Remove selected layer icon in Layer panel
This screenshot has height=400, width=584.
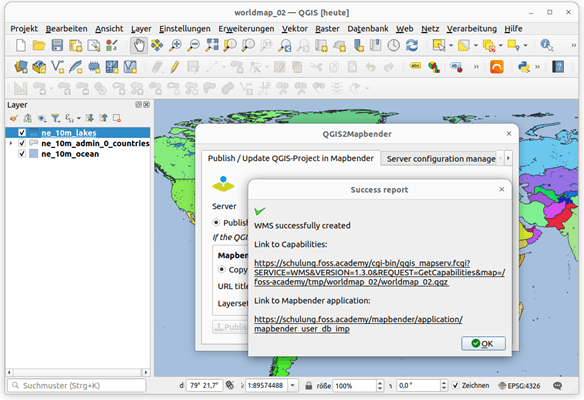pyautogui.click(x=117, y=118)
